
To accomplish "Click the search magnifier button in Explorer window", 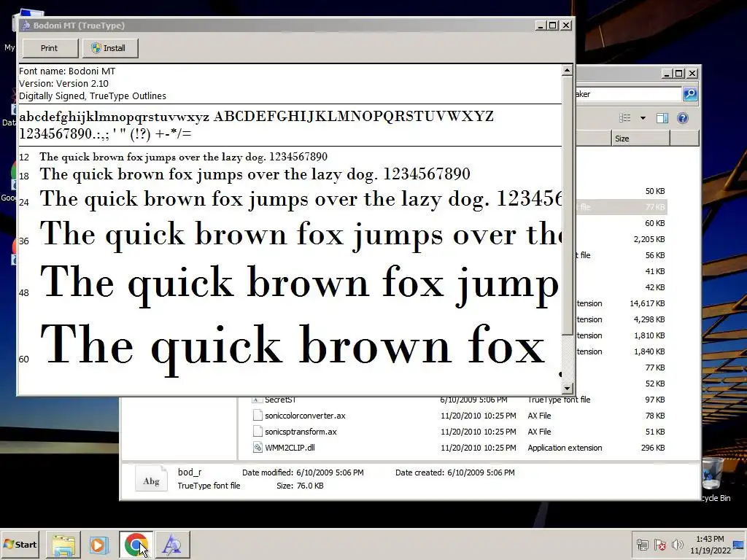I will 690,94.
